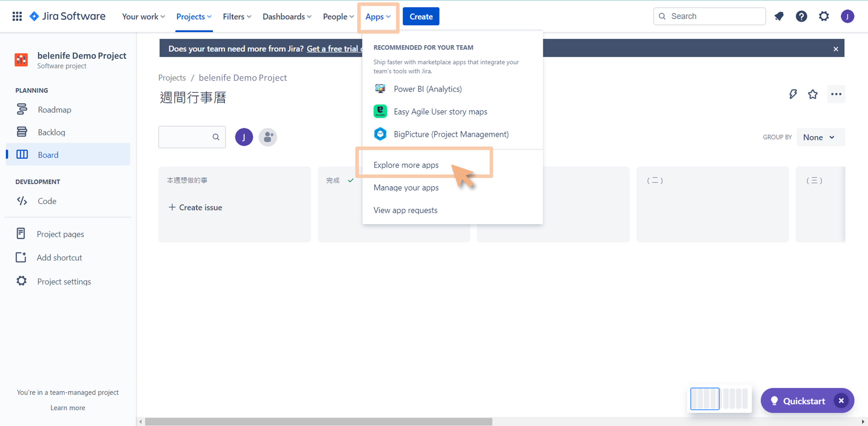Expand Dashboards dropdown

(x=287, y=17)
